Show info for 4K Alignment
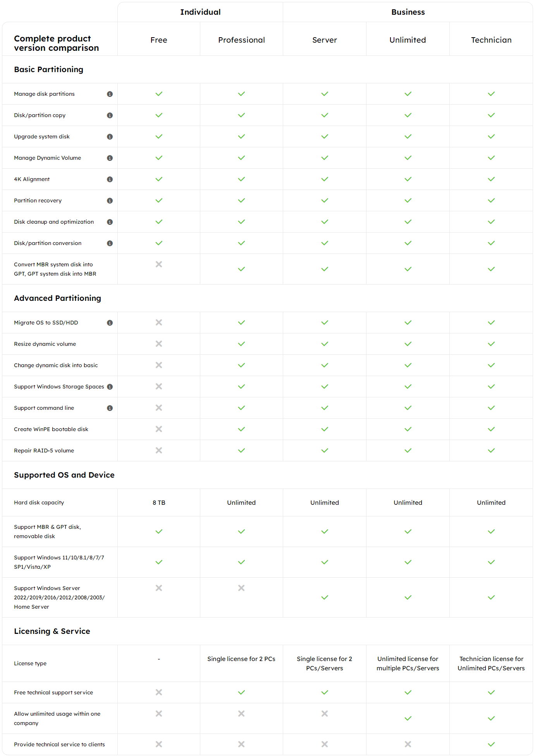This screenshot has height=756, width=535. (x=110, y=180)
